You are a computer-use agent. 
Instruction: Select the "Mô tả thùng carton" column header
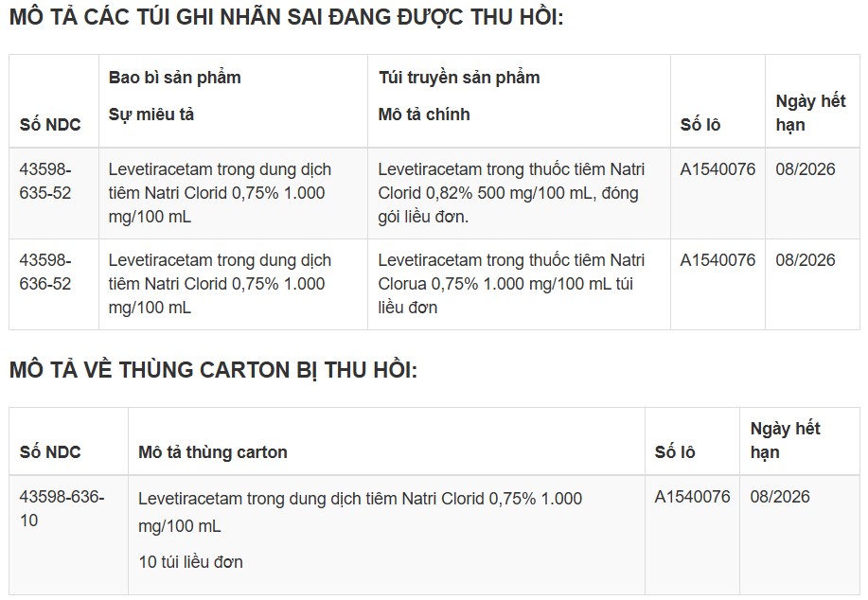coord(213,452)
